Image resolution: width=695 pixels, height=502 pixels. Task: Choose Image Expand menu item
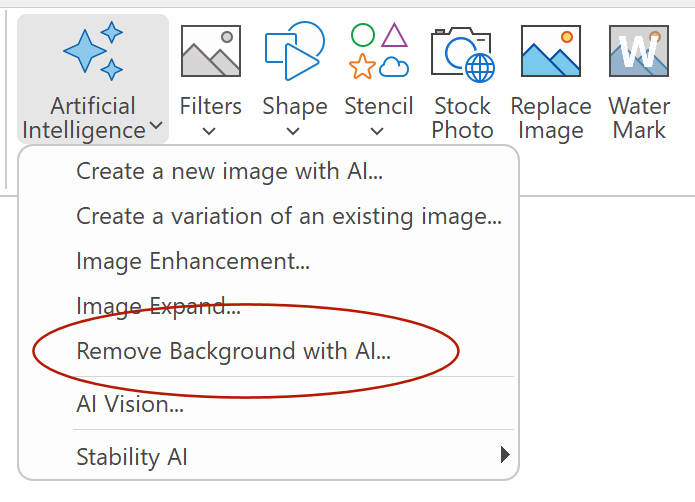point(158,306)
